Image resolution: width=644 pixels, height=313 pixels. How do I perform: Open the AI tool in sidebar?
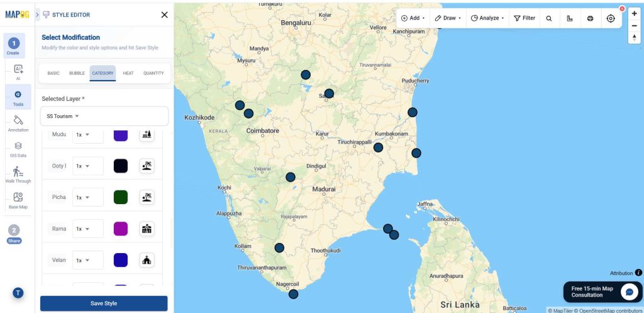coord(18,72)
